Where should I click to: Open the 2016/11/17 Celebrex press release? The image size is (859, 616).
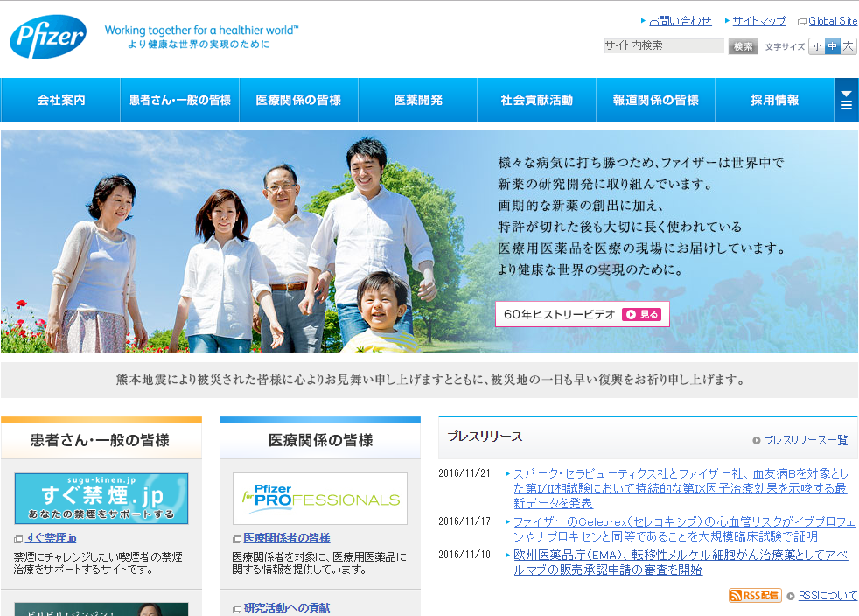(x=684, y=528)
